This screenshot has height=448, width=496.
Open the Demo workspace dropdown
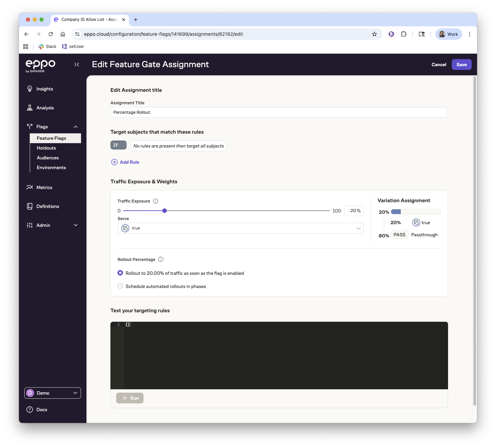(x=53, y=393)
